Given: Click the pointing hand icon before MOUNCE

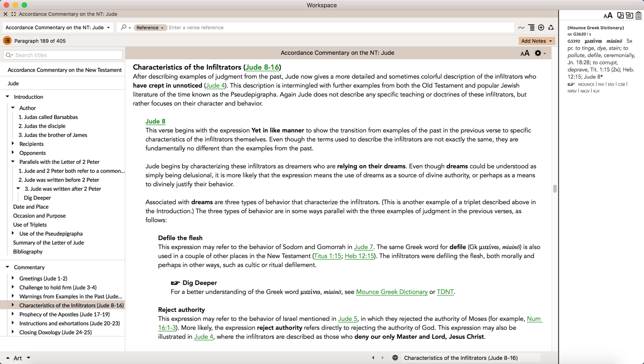Looking at the screenshot, I should (x=571, y=84).
